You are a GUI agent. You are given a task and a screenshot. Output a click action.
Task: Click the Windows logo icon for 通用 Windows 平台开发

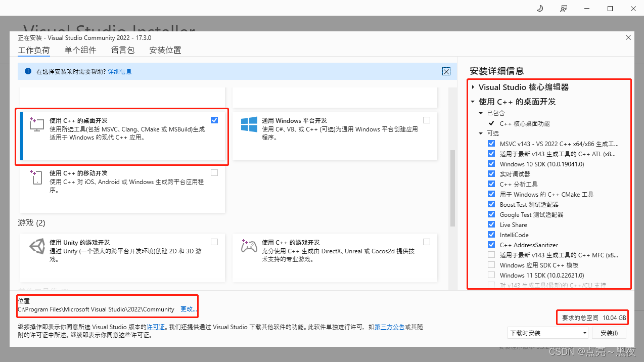pyautogui.click(x=249, y=124)
